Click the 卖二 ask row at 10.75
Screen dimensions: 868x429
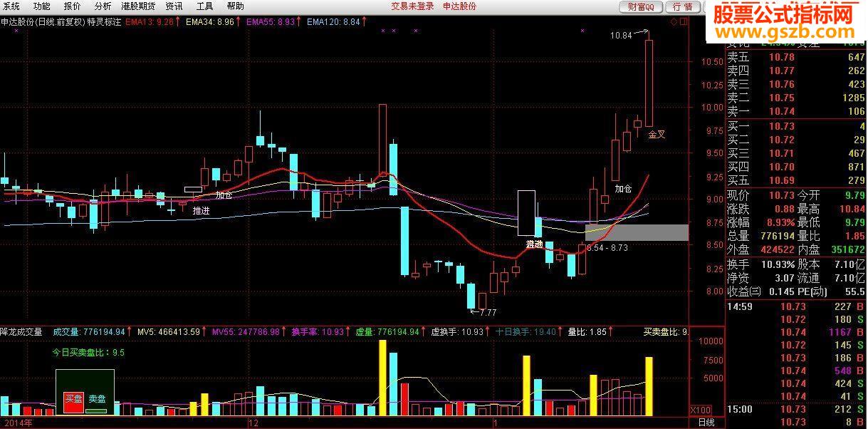796,98
